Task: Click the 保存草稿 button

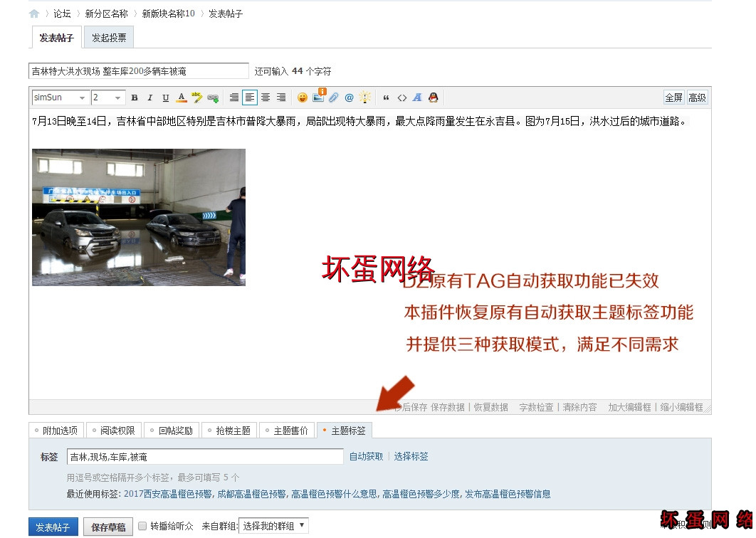Action: tap(108, 527)
